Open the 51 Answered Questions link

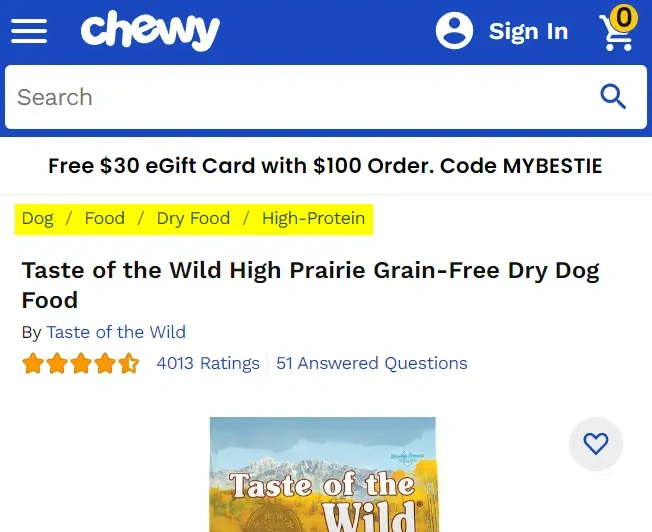point(372,363)
